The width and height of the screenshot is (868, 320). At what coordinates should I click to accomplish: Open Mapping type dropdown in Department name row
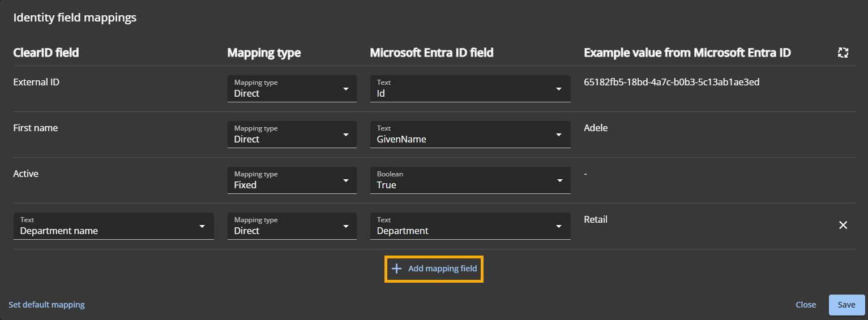pos(292,226)
